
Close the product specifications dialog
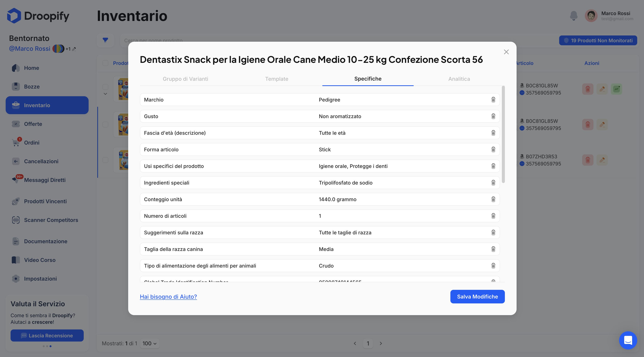pos(506,52)
